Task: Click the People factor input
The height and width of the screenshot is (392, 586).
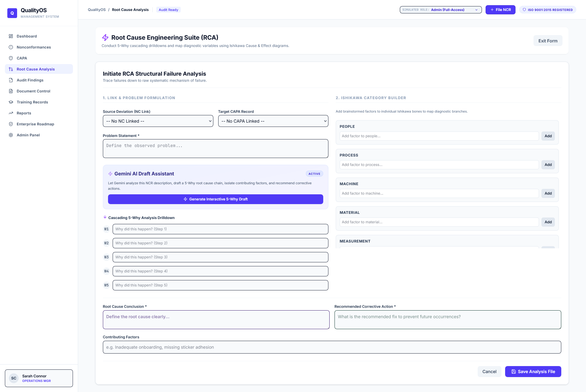Action: (x=439, y=136)
